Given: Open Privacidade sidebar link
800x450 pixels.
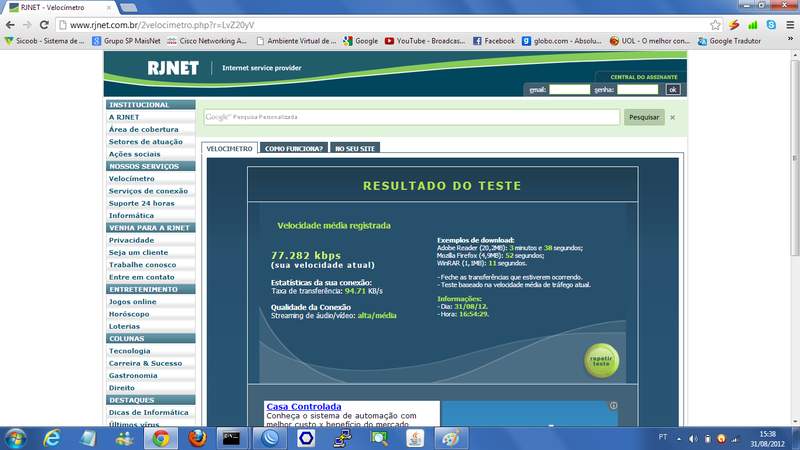Looking at the screenshot, I should (131, 240).
